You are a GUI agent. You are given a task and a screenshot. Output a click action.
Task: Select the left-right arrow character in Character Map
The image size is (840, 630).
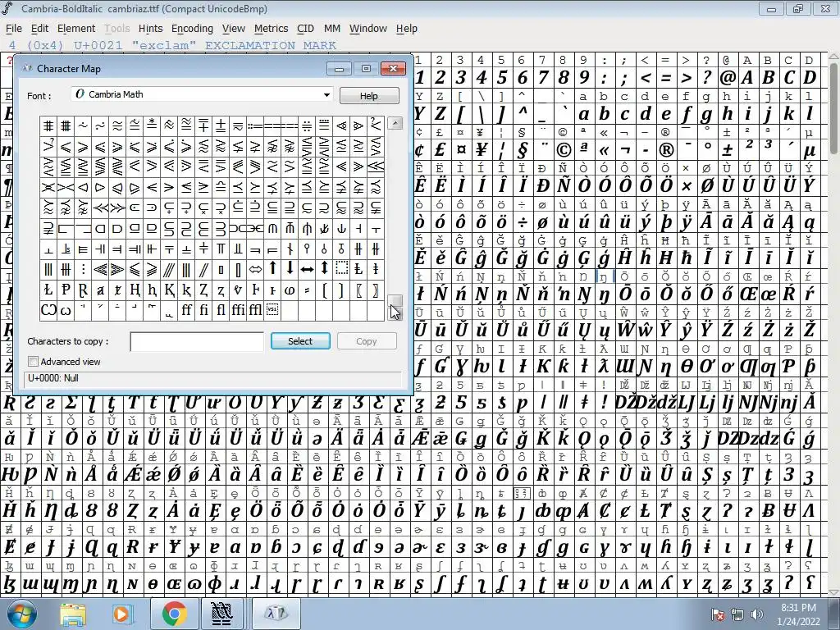pyautogui.click(x=307, y=268)
